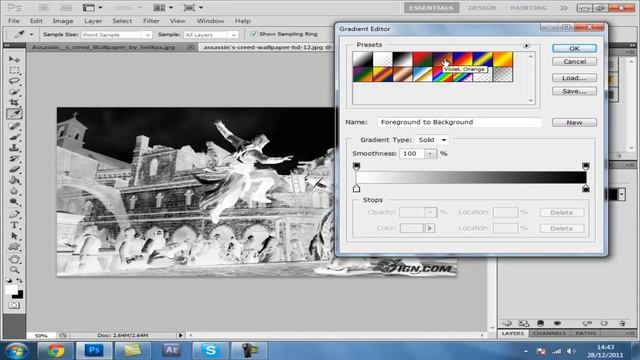Image resolution: width=640 pixels, height=360 pixels.
Task: Open Mini Bridge from the application bar
Action: click(x=66, y=8)
